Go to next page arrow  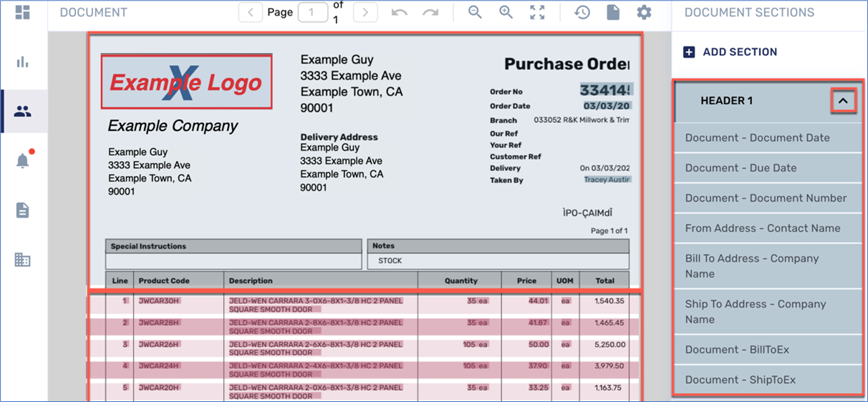click(x=365, y=12)
